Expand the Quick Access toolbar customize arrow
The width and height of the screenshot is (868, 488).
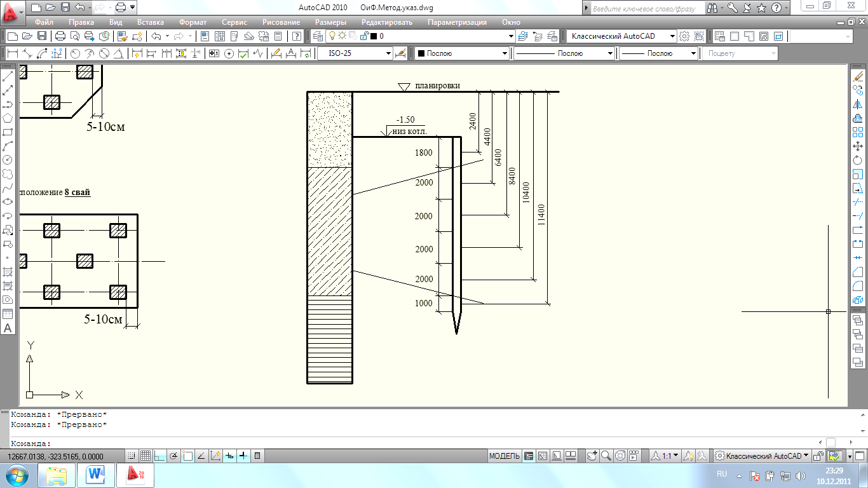pyautogui.click(x=132, y=8)
